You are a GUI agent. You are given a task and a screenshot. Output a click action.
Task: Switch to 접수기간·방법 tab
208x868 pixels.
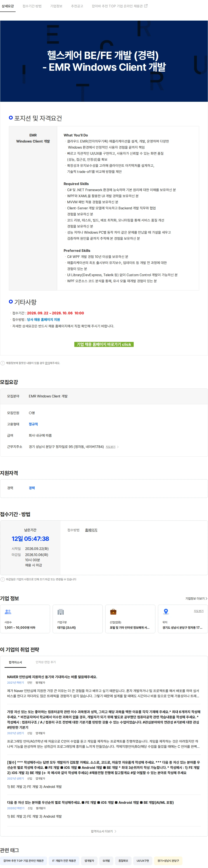click(x=32, y=6)
